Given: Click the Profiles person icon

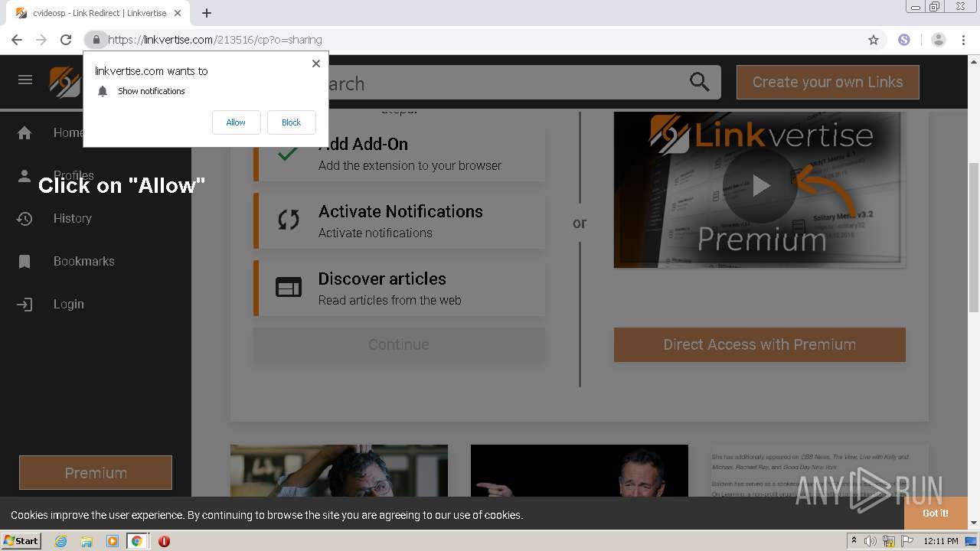Looking at the screenshot, I should [x=24, y=176].
